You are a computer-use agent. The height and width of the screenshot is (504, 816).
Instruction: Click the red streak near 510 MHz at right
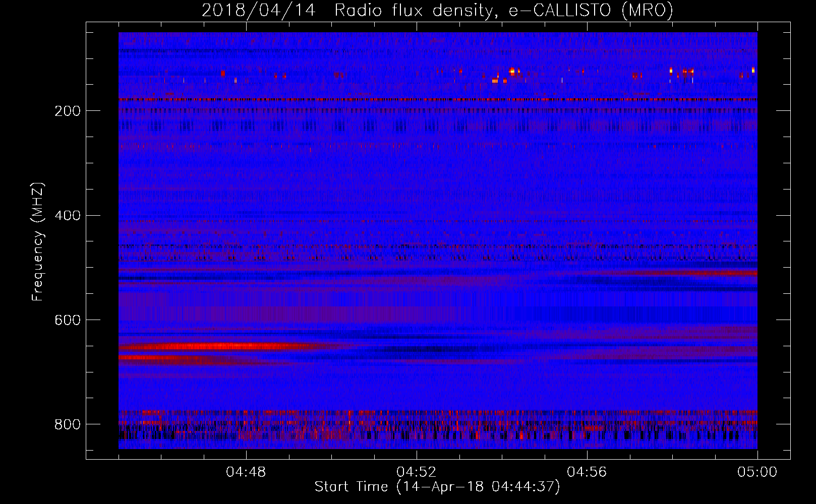point(706,273)
